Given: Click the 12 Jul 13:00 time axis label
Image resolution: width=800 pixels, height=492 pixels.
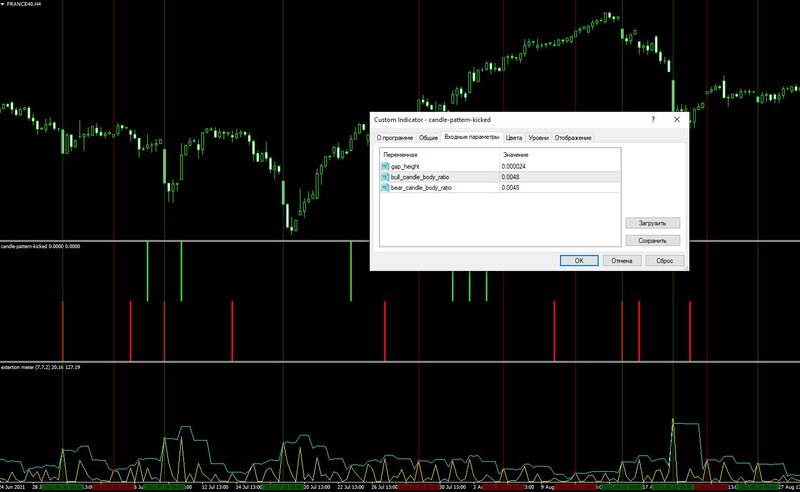Looking at the screenshot, I should click(x=214, y=487).
